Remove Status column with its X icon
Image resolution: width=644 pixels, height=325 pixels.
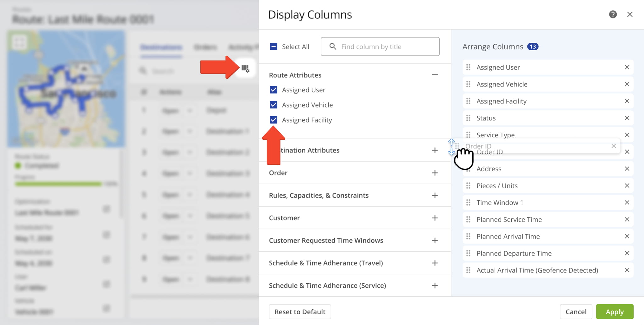pyautogui.click(x=627, y=118)
